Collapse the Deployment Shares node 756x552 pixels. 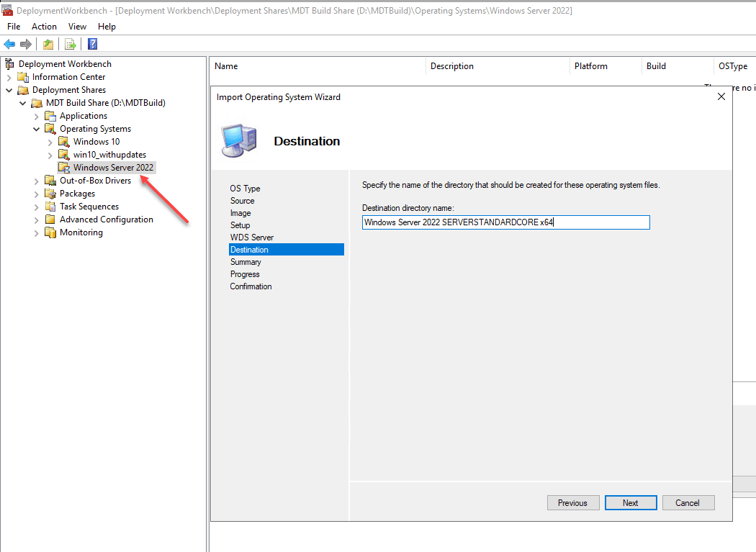click(x=9, y=90)
